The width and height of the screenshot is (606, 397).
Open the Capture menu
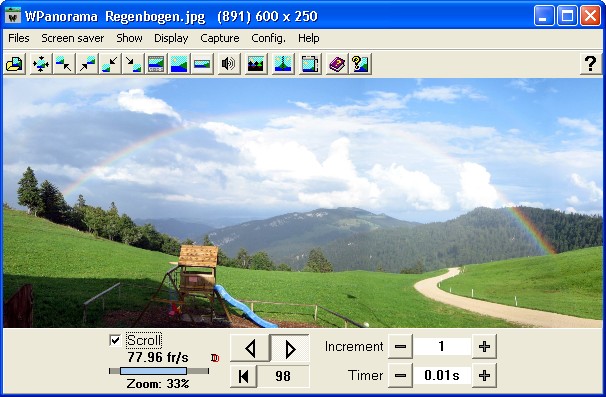pos(220,38)
